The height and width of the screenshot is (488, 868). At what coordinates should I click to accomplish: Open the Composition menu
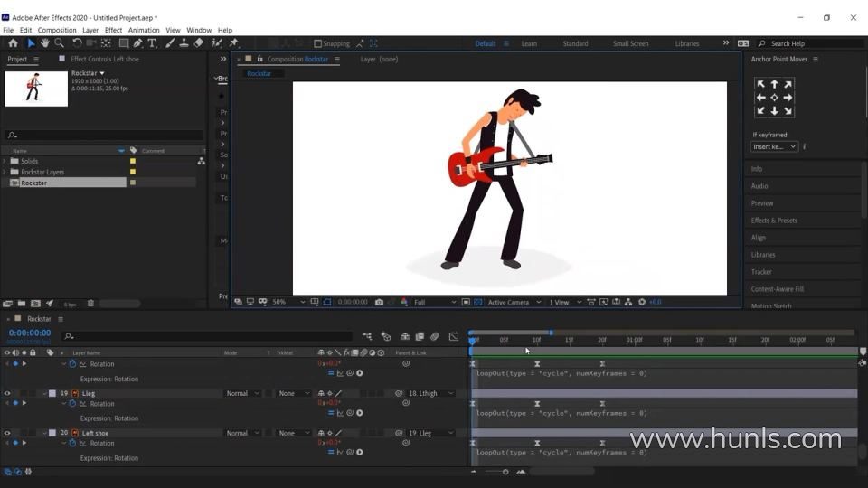click(x=57, y=30)
